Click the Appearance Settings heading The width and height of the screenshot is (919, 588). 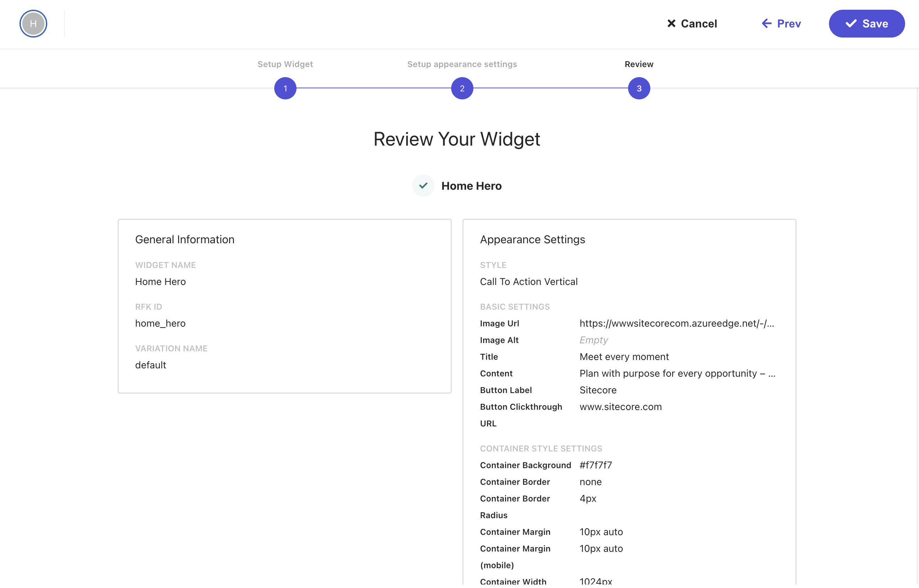point(532,239)
